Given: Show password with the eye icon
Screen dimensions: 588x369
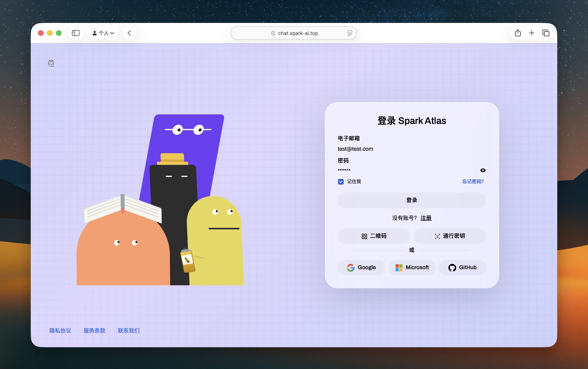Looking at the screenshot, I should (x=483, y=170).
